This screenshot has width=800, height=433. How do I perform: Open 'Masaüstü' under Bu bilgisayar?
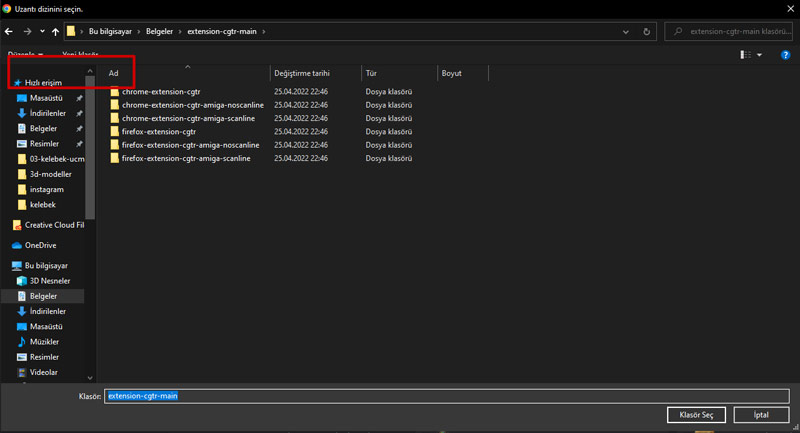tap(46, 327)
